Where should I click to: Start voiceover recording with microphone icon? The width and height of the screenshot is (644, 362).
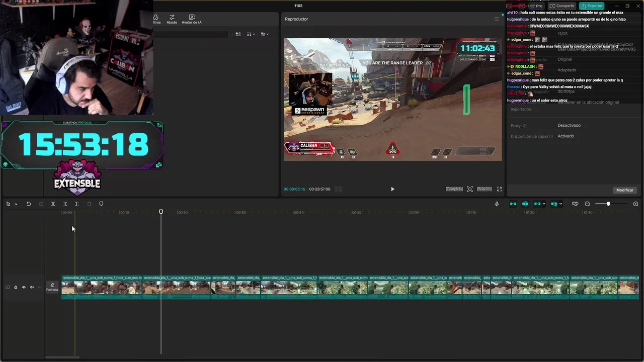(x=497, y=204)
